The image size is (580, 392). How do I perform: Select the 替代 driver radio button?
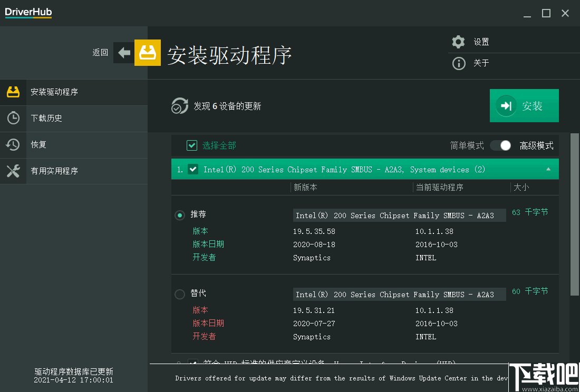179,294
